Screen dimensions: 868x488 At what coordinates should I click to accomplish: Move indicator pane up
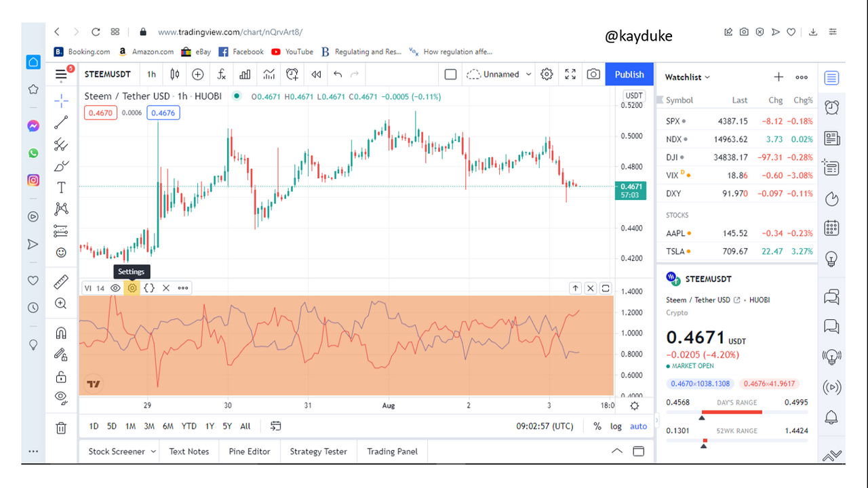[x=575, y=288]
